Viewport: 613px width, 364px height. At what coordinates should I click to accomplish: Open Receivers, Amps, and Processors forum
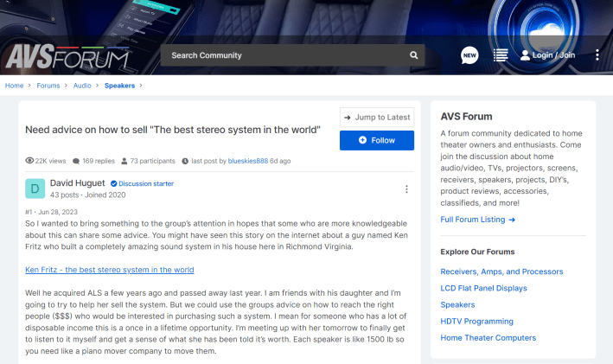click(x=501, y=271)
